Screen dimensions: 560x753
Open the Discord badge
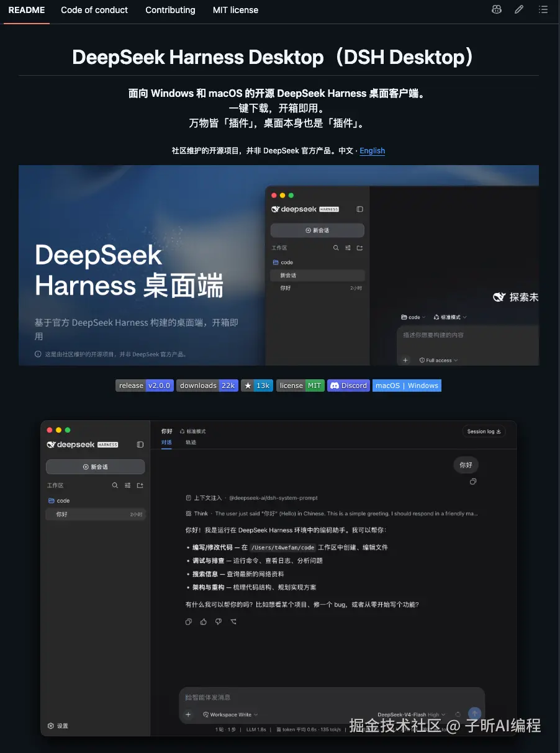click(x=348, y=386)
